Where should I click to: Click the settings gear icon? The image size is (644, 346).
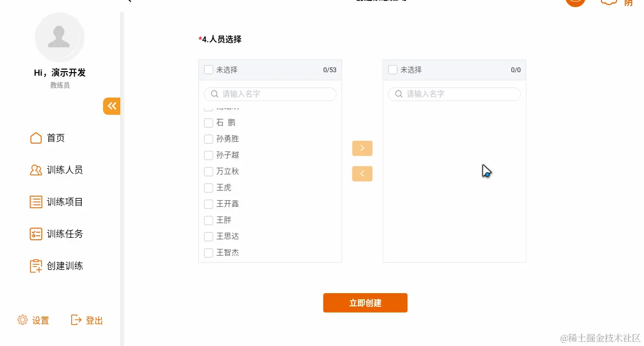point(22,320)
